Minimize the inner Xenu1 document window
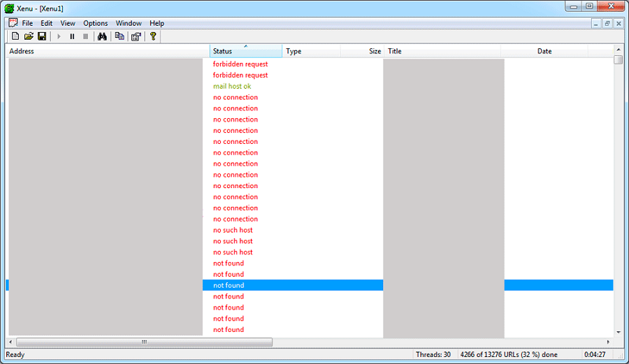Viewport: 629px width, 364px height. click(596, 24)
